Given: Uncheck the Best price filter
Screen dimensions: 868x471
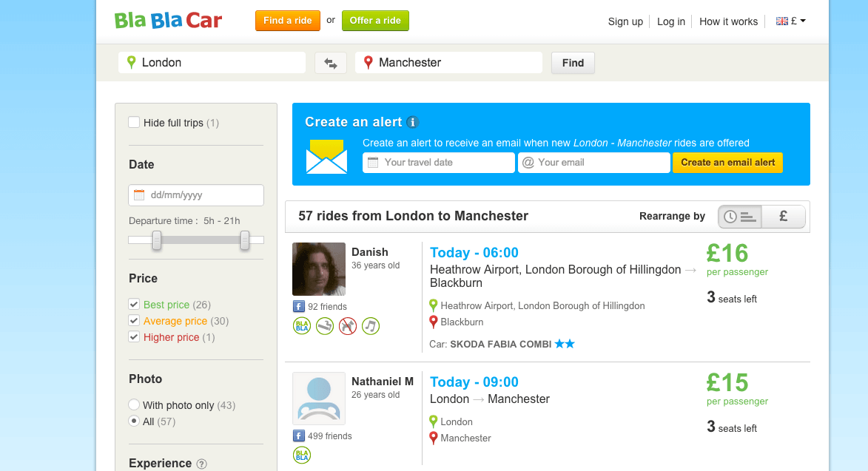Looking at the screenshot, I should pos(134,304).
